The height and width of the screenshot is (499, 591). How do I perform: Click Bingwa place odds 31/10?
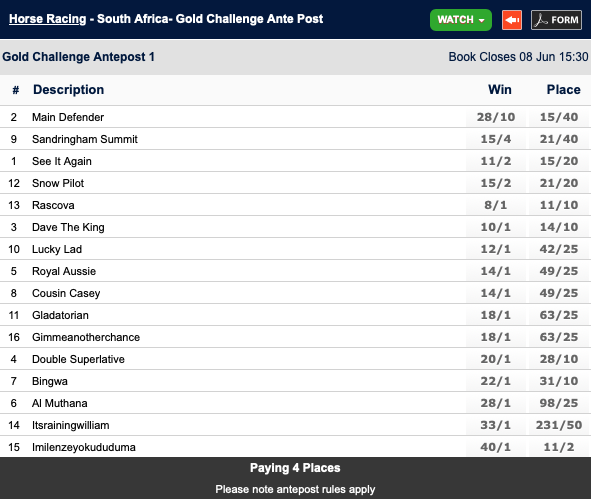(559, 381)
